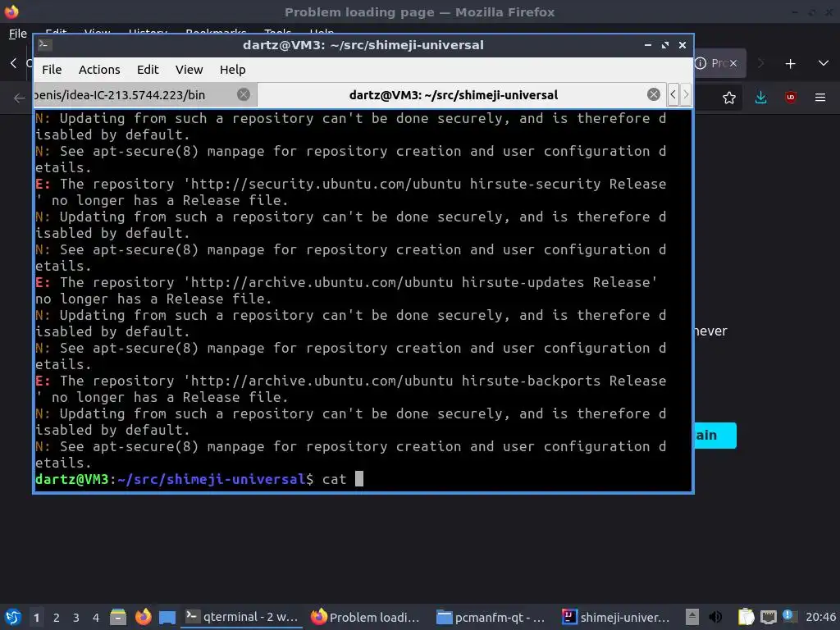840x630 pixels.
Task: Click the Try Again button in Firefox
Action: point(715,436)
